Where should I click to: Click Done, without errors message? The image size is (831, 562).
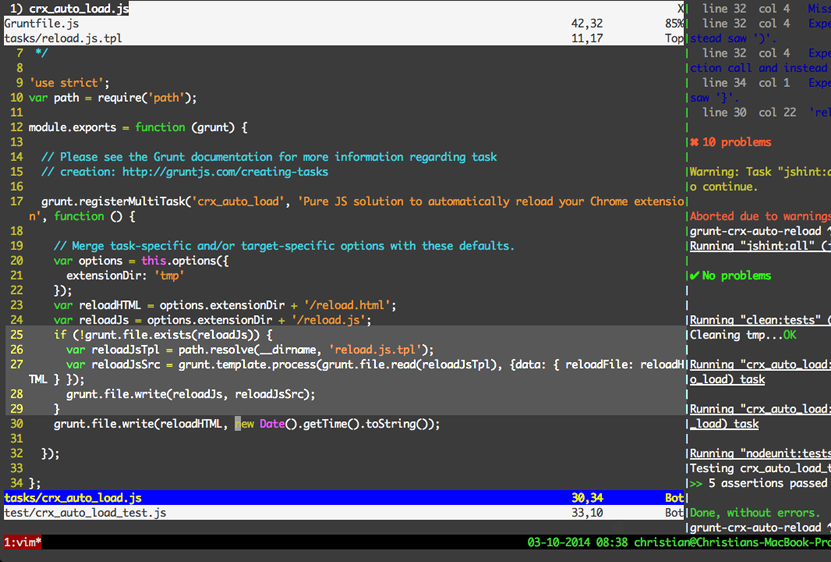pos(755,513)
